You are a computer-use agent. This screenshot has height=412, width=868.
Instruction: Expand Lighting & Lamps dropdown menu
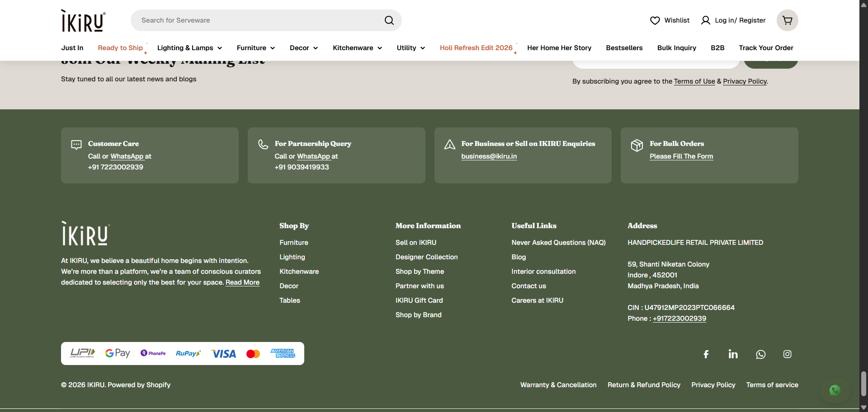(x=189, y=48)
